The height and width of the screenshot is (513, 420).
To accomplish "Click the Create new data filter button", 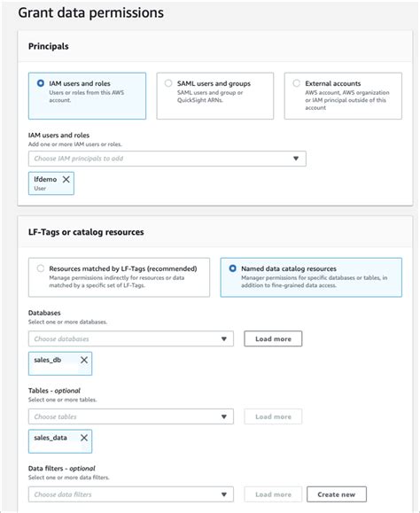I will 337,494.
